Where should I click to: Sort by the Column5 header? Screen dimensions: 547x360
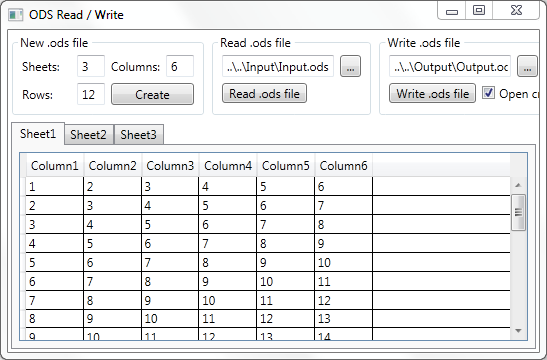pyautogui.click(x=286, y=166)
